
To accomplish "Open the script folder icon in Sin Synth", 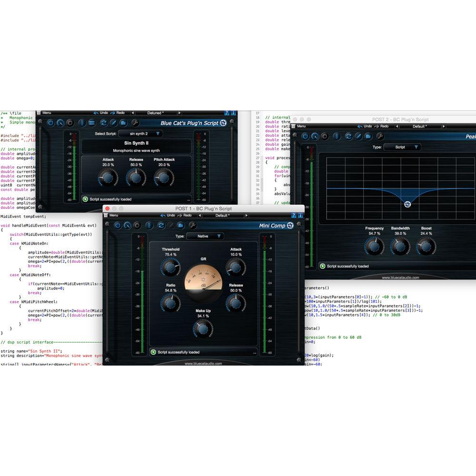I will click(124, 123).
